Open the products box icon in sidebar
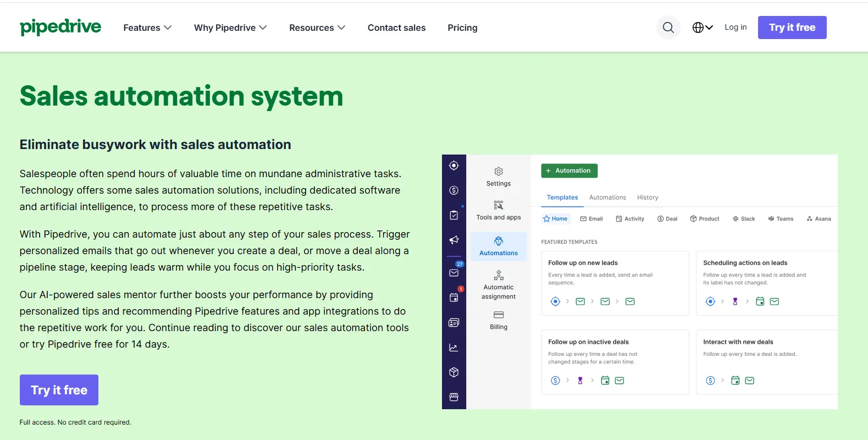 point(454,372)
